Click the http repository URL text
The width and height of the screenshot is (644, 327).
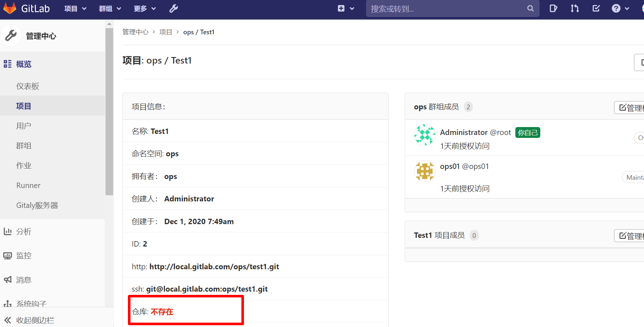(214, 267)
